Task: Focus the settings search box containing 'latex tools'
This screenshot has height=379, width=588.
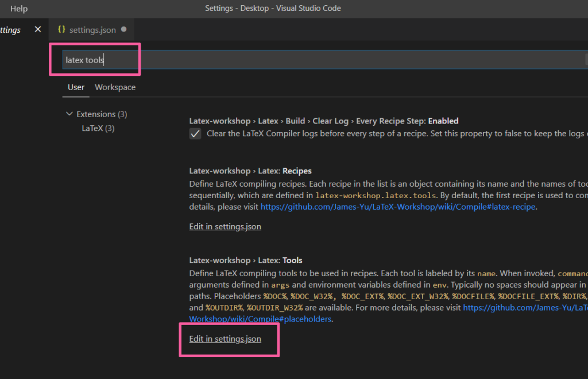Action: [325, 60]
